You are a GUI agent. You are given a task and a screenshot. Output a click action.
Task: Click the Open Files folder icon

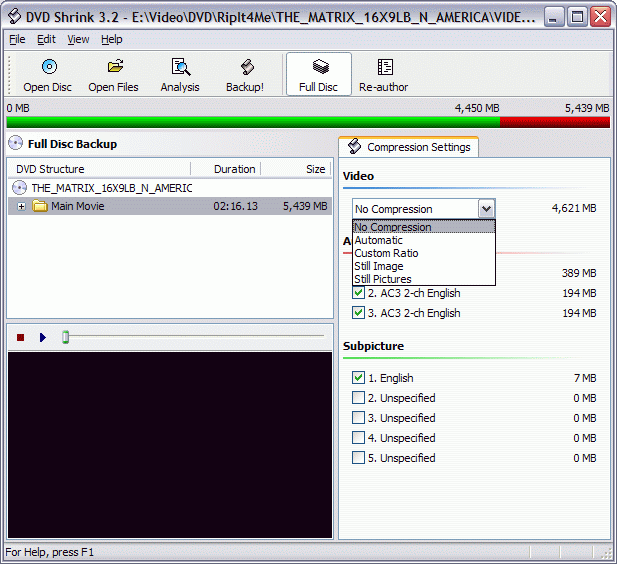pos(114,67)
